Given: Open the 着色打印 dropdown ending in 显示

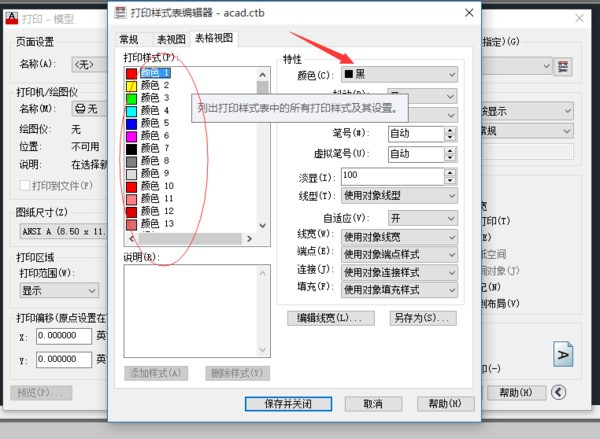Looking at the screenshot, I should click(527, 111).
